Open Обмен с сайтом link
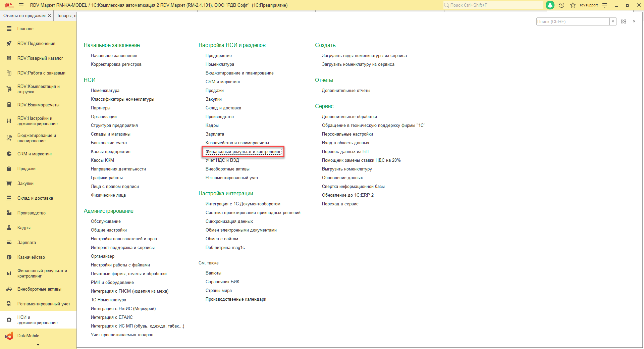The height and width of the screenshot is (349, 644). 222,239
